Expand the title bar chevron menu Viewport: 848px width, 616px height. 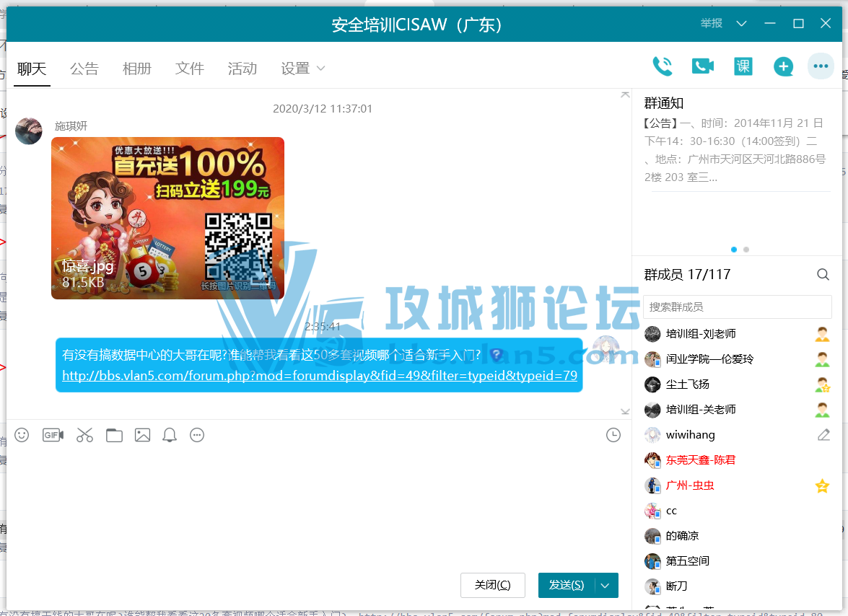(741, 24)
